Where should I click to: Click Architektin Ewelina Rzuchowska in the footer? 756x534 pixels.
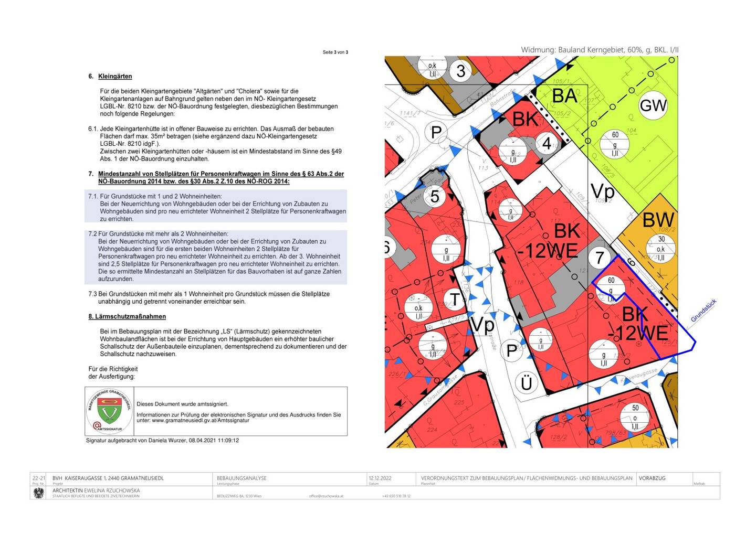(96, 490)
